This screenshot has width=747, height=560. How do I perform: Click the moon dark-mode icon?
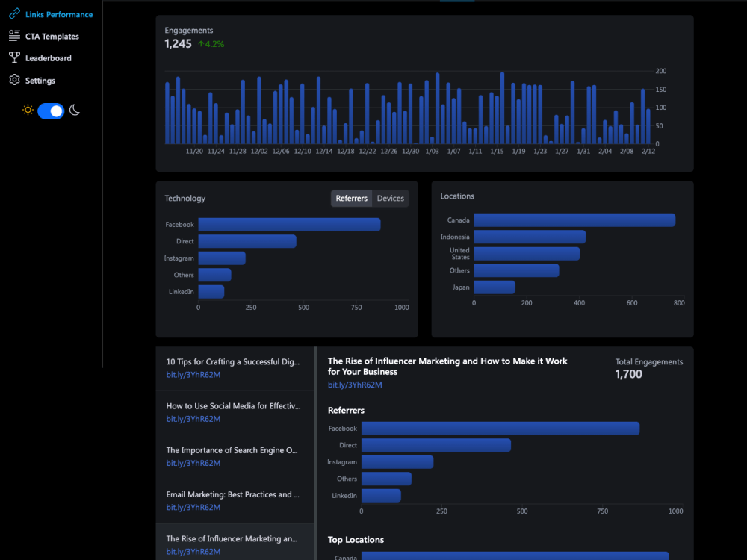click(x=74, y=111)
